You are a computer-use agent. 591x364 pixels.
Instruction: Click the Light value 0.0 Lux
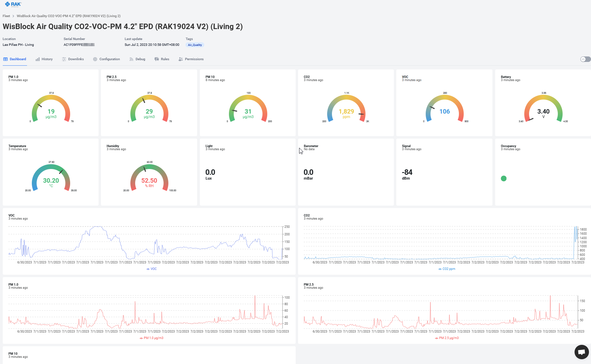(x=210, y=174)
